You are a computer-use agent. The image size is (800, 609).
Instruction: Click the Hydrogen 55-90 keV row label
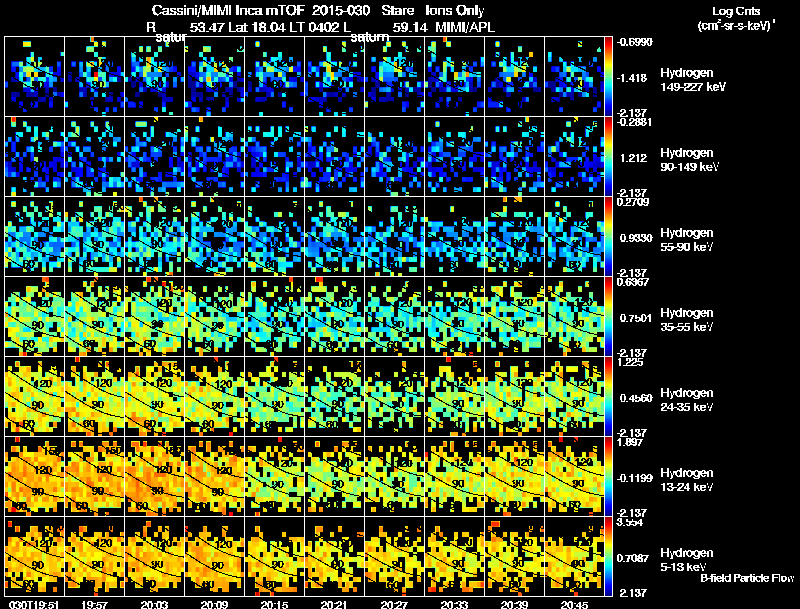point(686,240)
